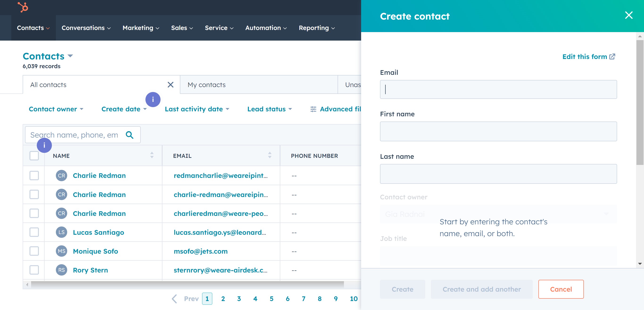Viewport: 644px width, 310px height.
Task: Check the Lucas Santiago row checkbox
Action: [34, 232]
